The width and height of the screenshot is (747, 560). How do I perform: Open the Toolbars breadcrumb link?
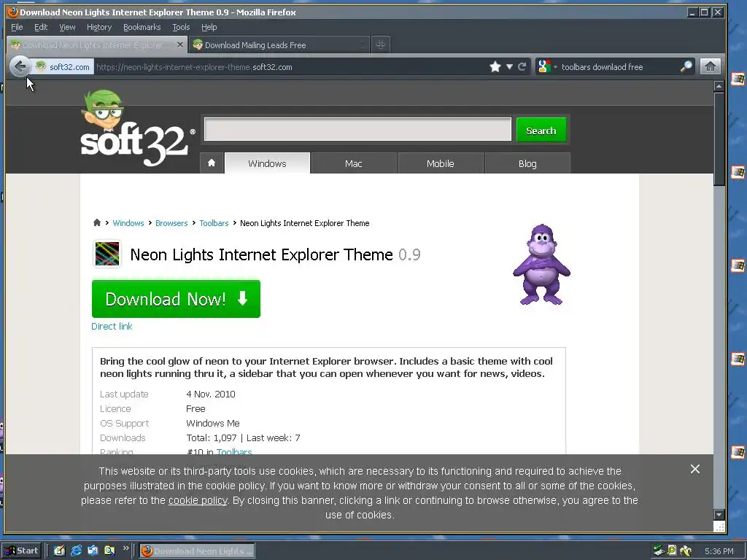[x=214, y=223]
